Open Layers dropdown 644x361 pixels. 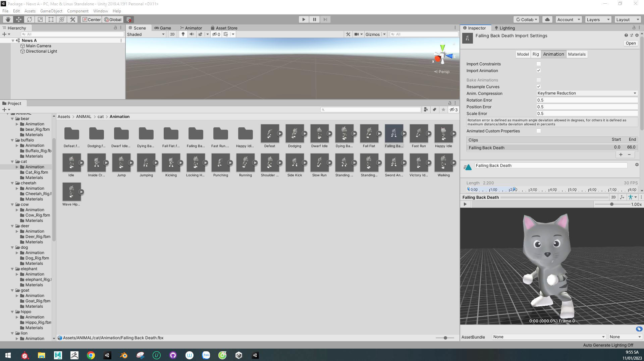(x=598, y=19)
